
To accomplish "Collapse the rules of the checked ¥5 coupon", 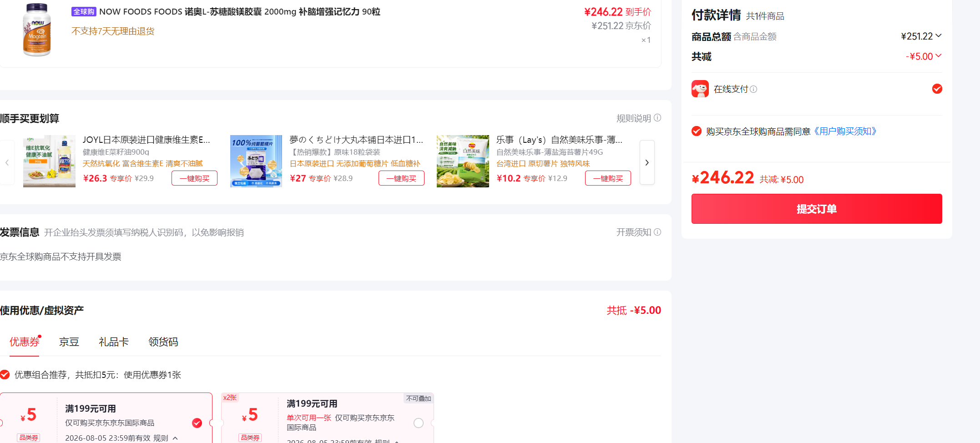I will (x=175, y=438).
